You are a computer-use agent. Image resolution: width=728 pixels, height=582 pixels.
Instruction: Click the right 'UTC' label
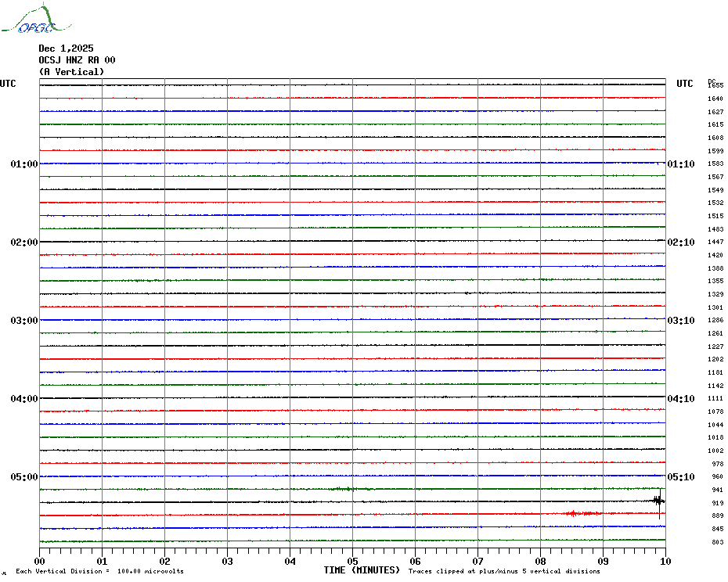(684, 84)
